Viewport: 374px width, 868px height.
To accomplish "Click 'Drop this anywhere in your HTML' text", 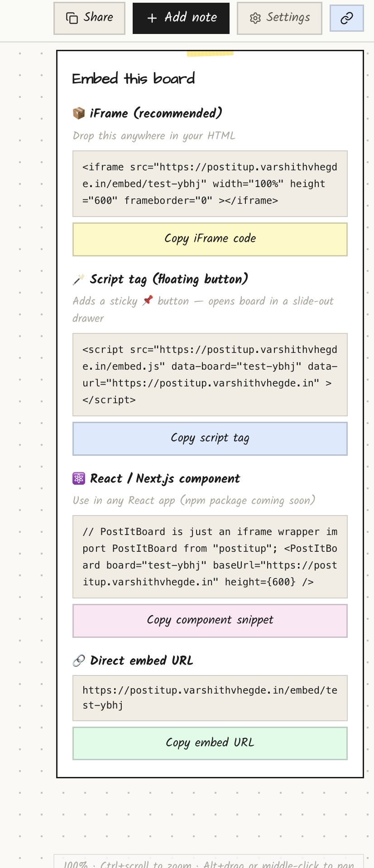I will click(x=154, y=136).
